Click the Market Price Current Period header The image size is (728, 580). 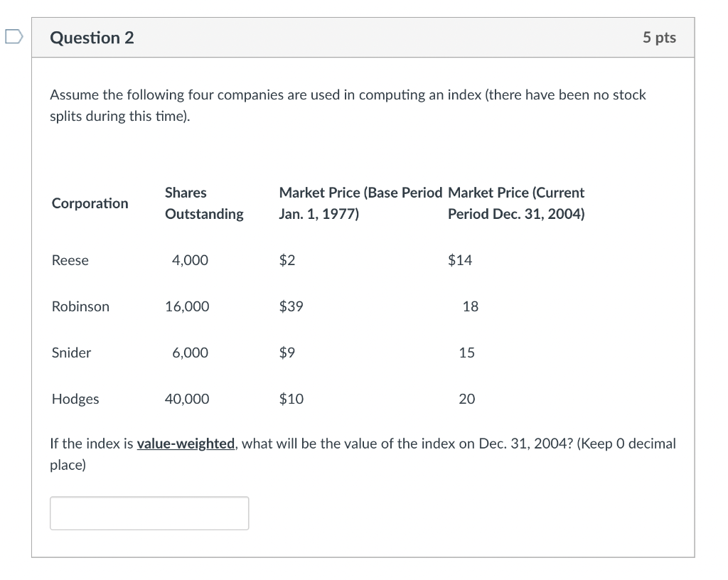click(x=516, y=203)
